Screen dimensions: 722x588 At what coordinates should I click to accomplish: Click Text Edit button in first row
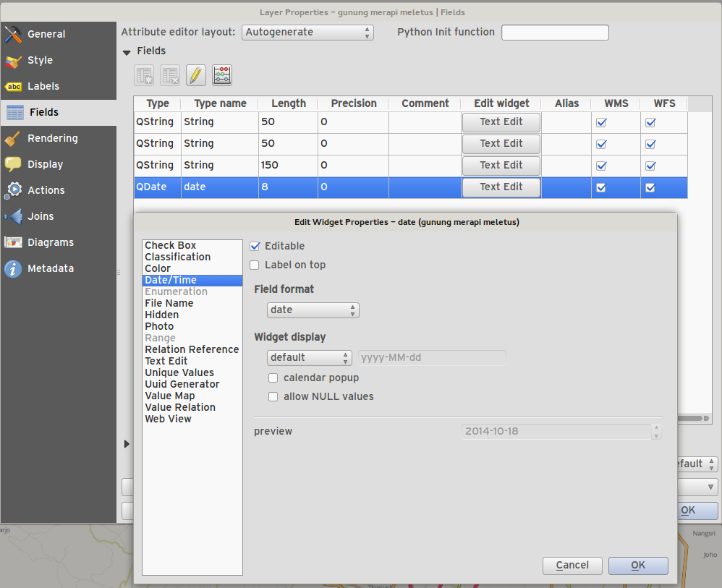click(x=501, y=122)
